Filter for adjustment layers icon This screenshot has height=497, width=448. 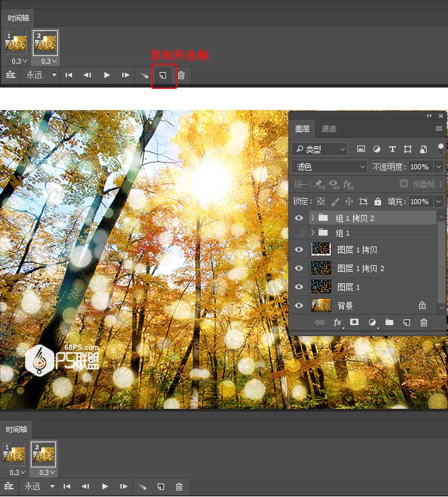(x=377, y=149)
